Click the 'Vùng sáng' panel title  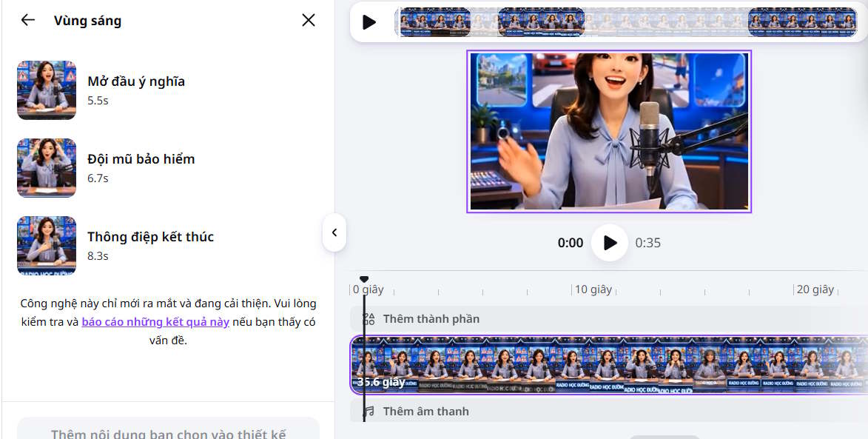(87, 21)
